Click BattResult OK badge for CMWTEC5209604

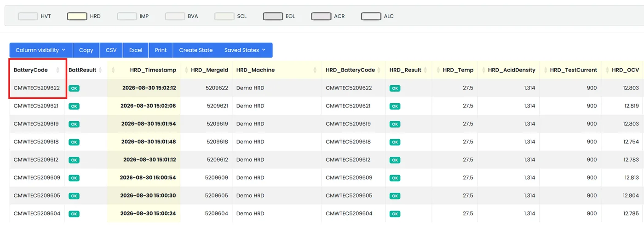(x=74, y=214)
